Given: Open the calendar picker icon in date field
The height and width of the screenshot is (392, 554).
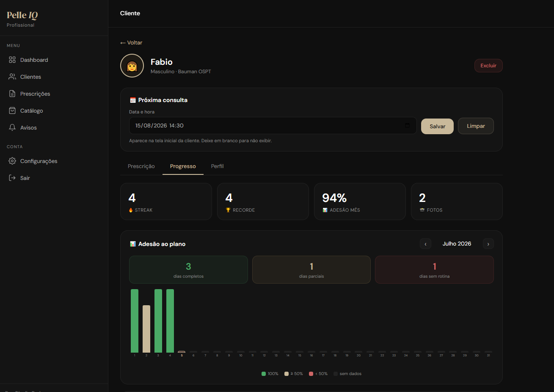Looking at the screenshot, I should 407,125.
